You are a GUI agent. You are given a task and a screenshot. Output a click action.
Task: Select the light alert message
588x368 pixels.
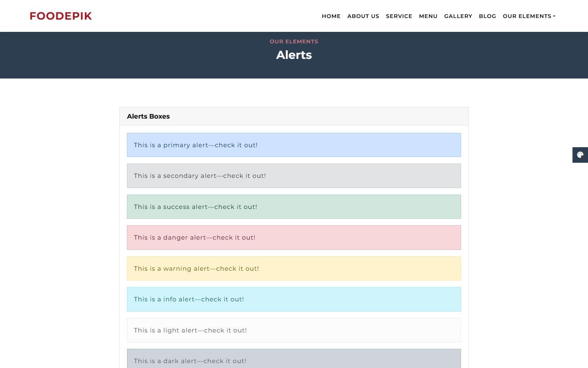point(294,330)
